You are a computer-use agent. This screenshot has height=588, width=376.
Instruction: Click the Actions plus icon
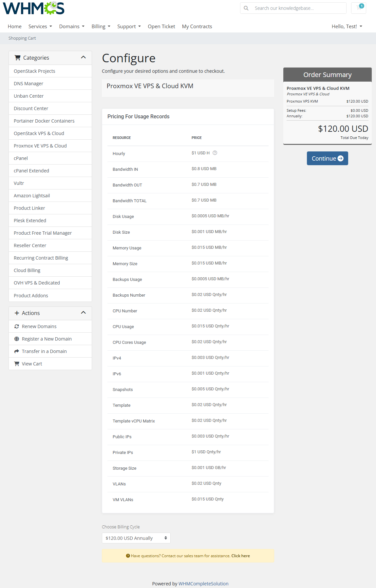pyautogui.click(x=17, y=313)
